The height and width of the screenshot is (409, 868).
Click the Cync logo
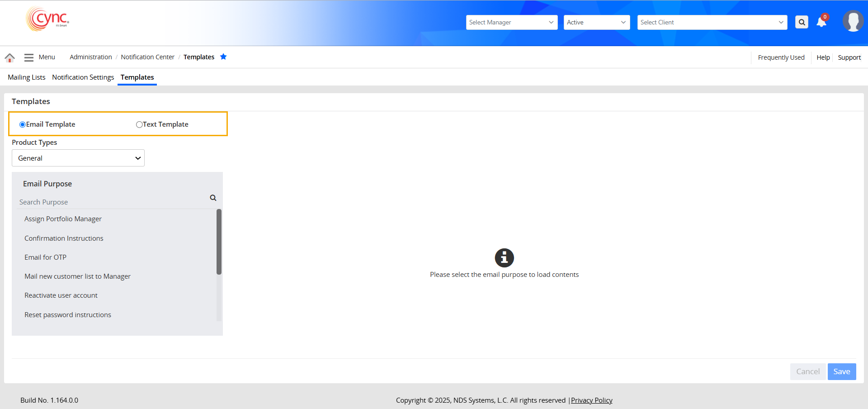[48, 19]
